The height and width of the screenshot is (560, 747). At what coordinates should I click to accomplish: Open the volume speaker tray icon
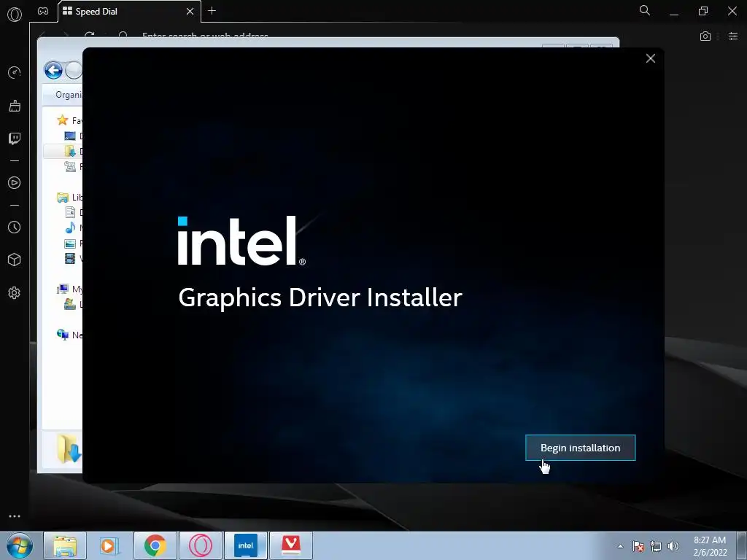(x=673, y=546)
